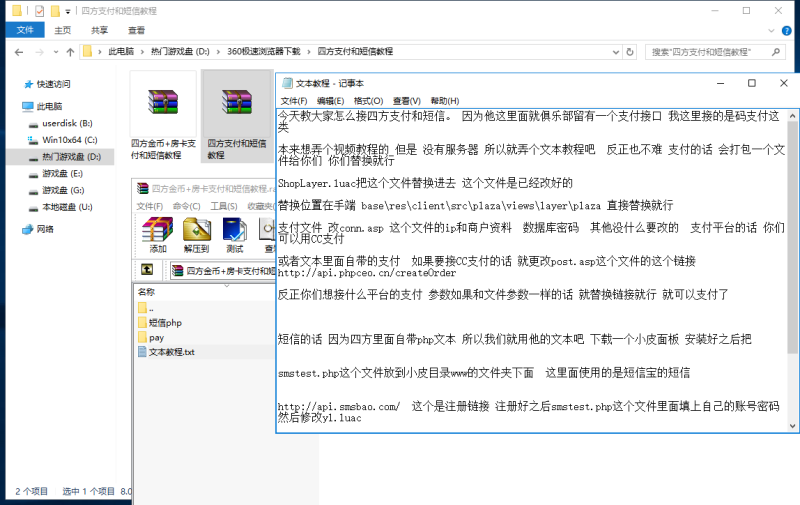
Task: Click the WinRAR 测试 (Test) icon
Action: click(235, 235)
